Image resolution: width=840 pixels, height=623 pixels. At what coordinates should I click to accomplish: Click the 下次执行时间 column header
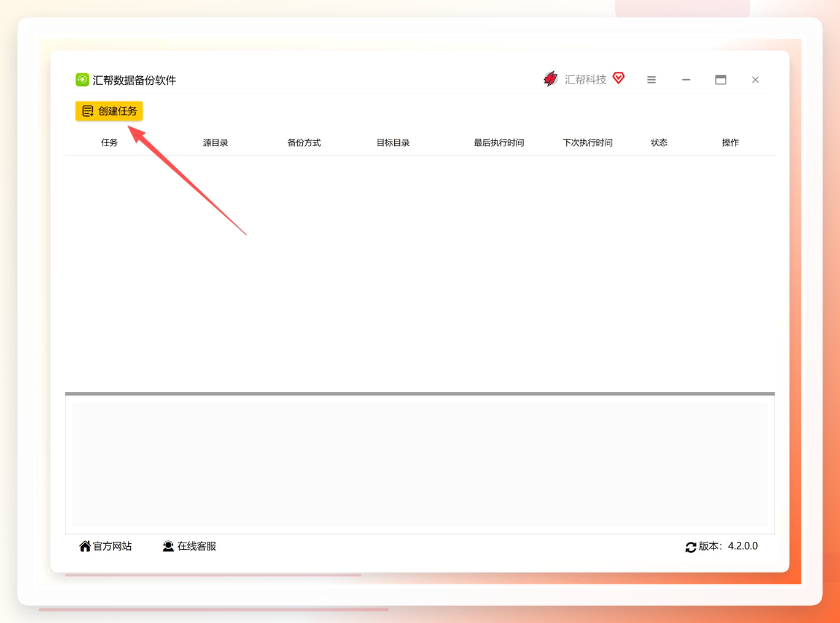[588, 143]
